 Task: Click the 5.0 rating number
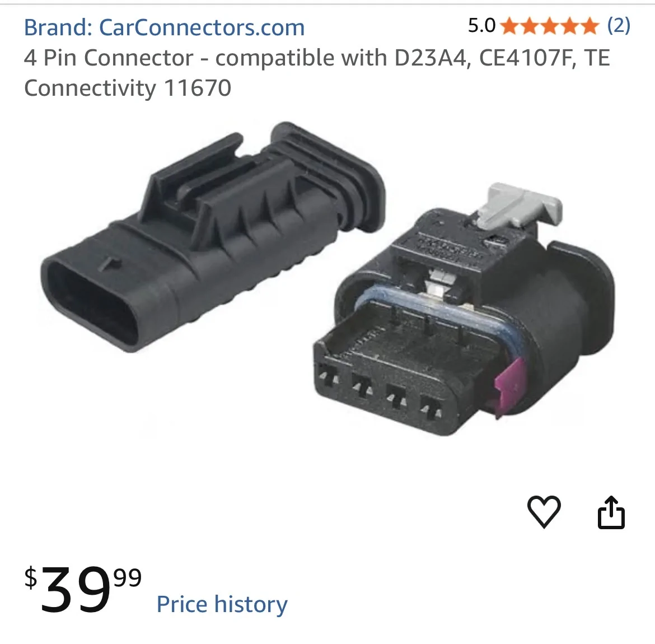[481, 26]
